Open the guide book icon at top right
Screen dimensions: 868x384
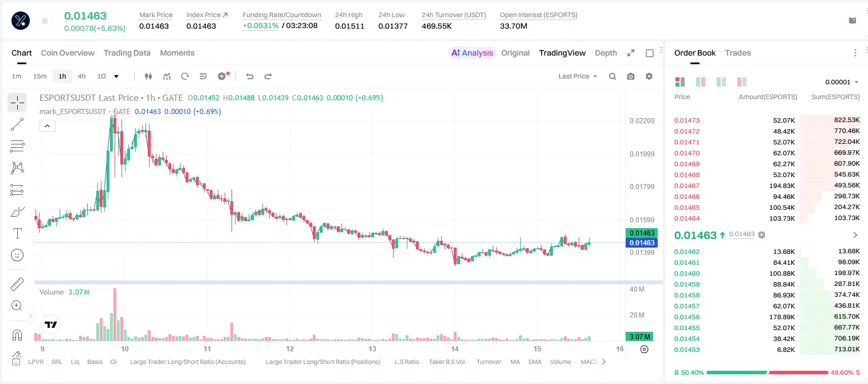(853, 21)
